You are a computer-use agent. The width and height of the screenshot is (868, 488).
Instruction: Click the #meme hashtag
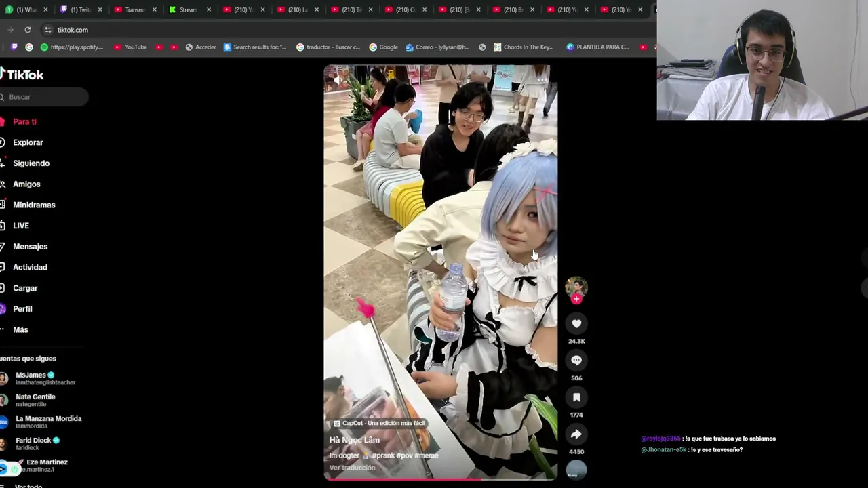tap(426, 455)
